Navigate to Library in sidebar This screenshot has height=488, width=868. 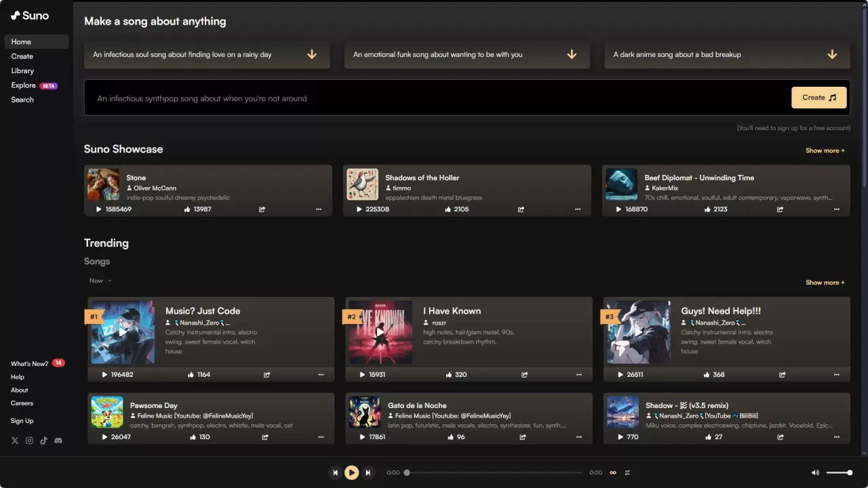22,70
